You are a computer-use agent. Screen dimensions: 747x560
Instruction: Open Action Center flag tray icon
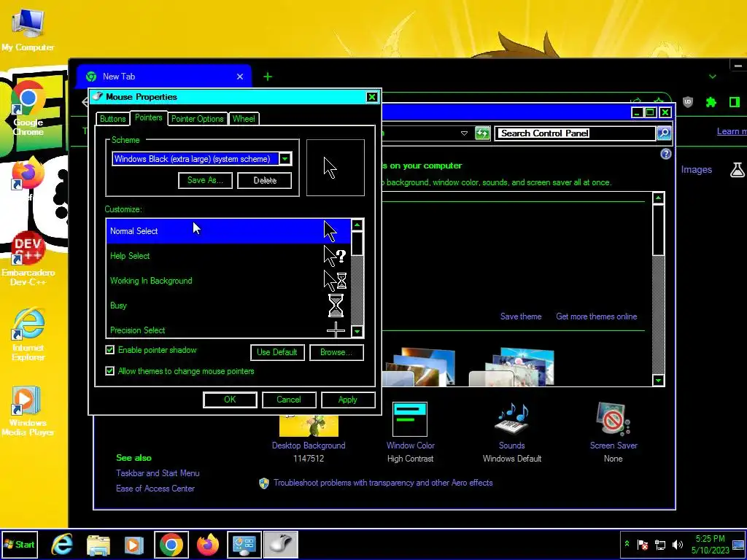pyautogui.click(x=643, y=544)
